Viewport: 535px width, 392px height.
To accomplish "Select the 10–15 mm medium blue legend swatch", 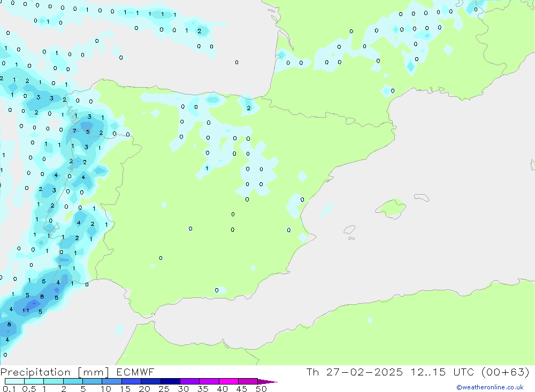I will [x=112, y=381].
